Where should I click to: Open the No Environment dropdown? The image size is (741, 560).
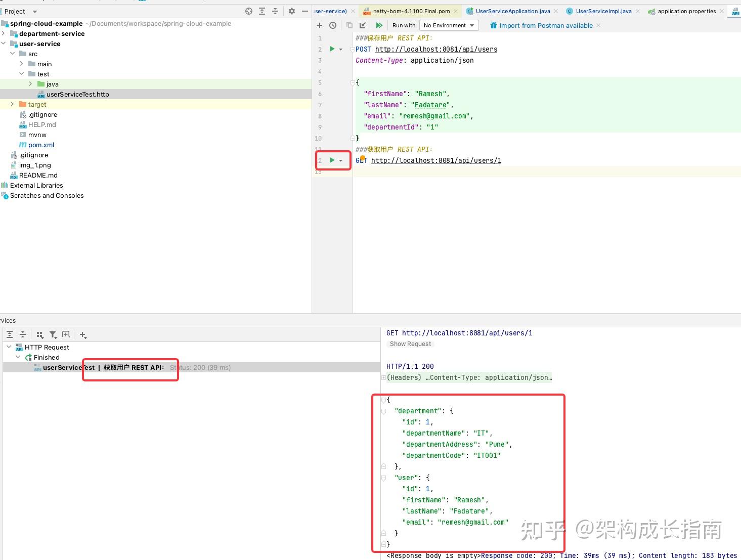tap(448, 25)
